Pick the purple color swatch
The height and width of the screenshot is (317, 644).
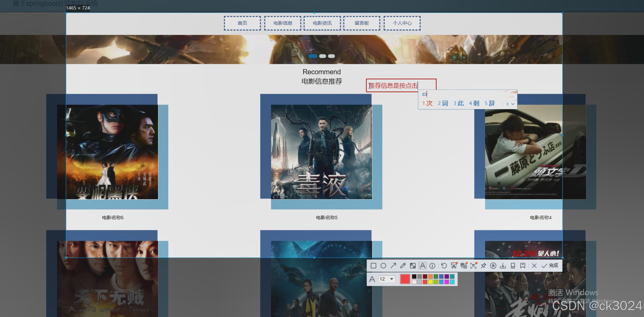pos(447,276)
